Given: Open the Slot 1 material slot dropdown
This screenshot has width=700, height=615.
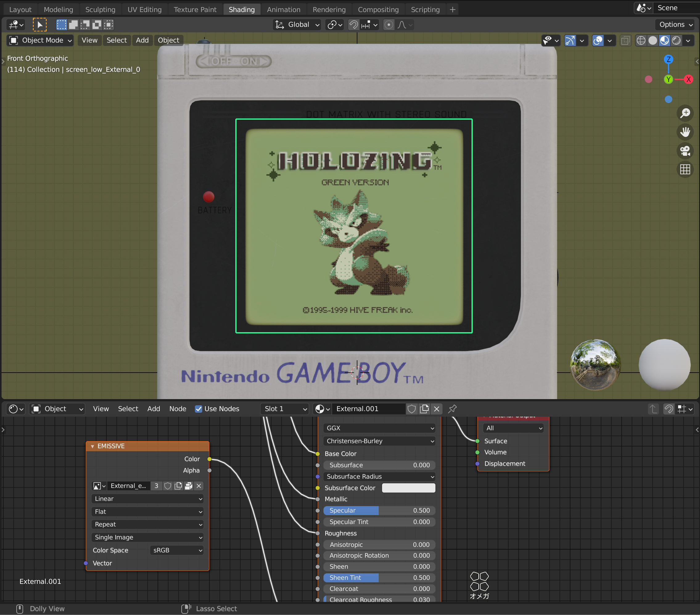Looking at the screenshot, I should pyautogui.click(x=285, y=409).
